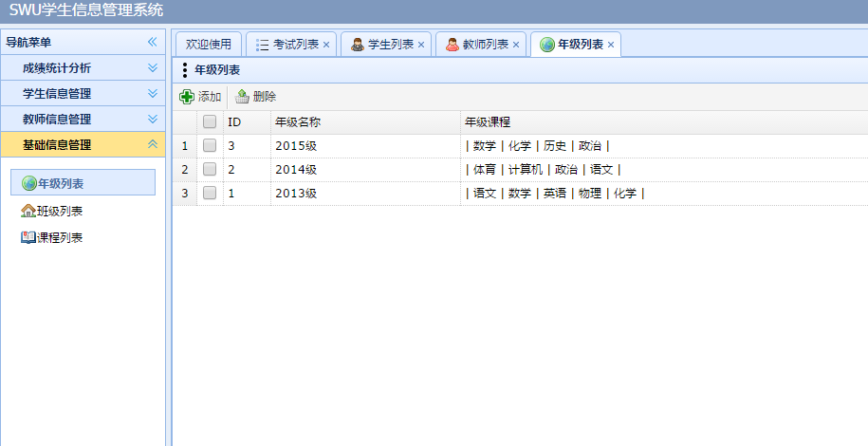Click the 添加 button label
Screen dimensions: 868x446
[210, 97]
